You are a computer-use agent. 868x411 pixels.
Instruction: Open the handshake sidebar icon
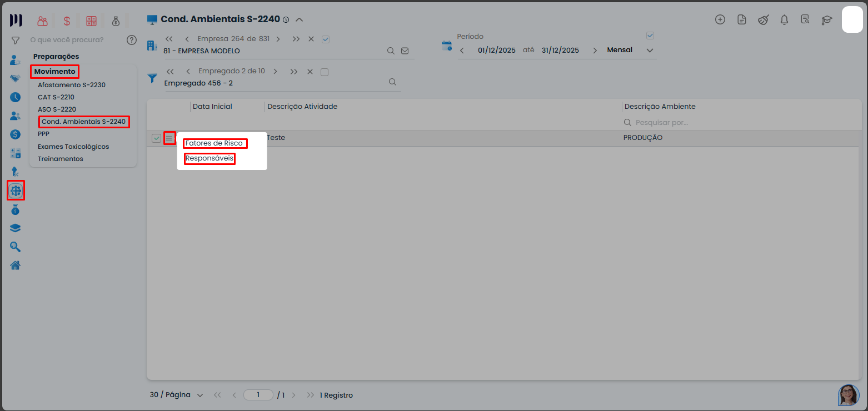point(16,78)
